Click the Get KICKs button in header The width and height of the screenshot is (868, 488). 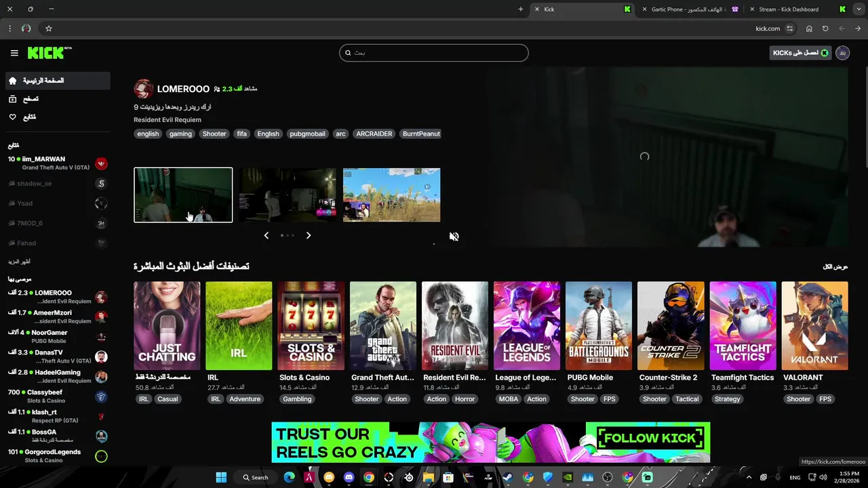point(800,53)
